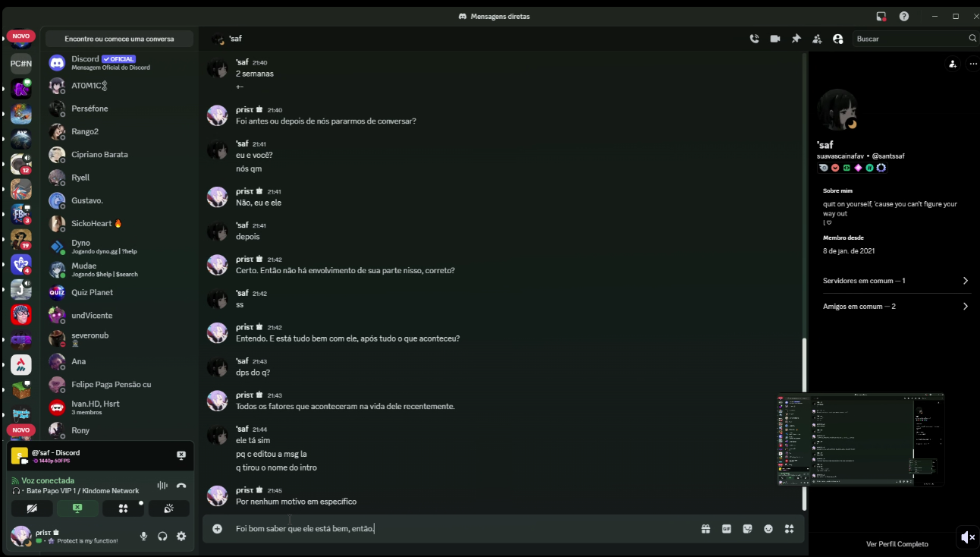Stop streaming icon beside @'saf - Discord
Screen dimensions: 980x557
[x=181, y=455]
